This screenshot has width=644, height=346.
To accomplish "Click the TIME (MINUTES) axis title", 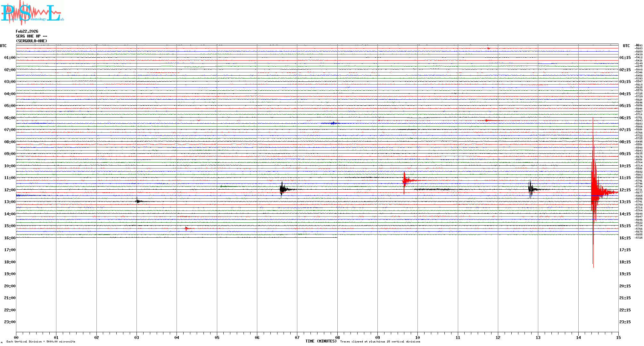I will click(321, 341).
